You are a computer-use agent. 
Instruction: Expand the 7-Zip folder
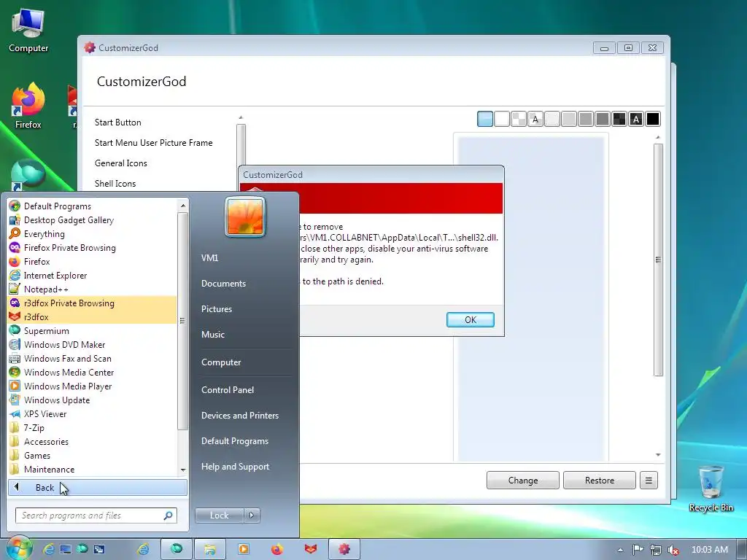point(92,427)
